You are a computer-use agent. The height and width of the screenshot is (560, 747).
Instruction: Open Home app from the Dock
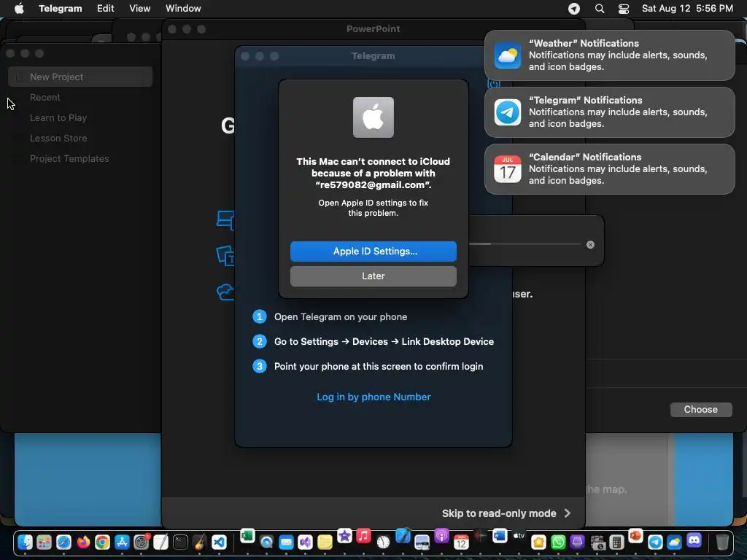tap(538, 542)
